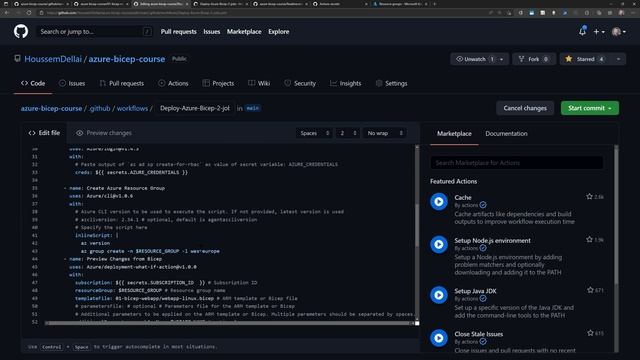Image resolution: width=640 pixels, height=360 pixels.
Task: Click the star icon for Setup Node.js
Action: pos(589,240)
